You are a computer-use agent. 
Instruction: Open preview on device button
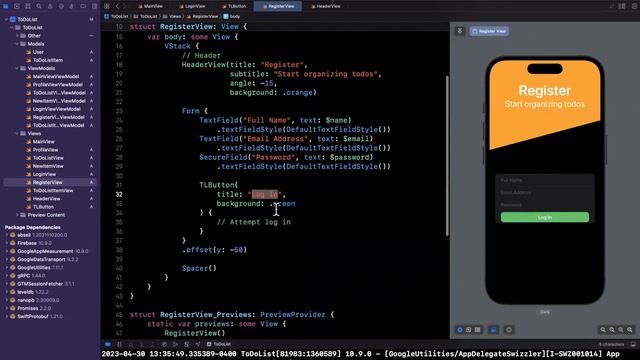click(x=509, y=329)
